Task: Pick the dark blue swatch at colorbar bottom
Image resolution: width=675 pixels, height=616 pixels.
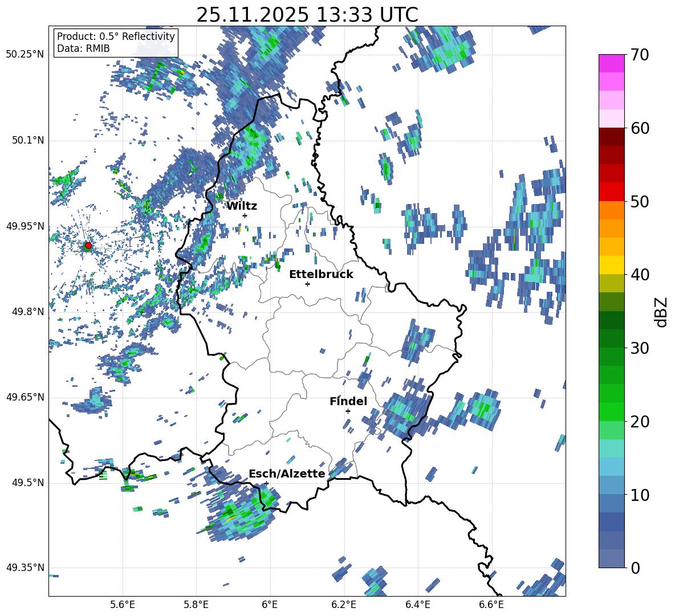Action: 611,558
